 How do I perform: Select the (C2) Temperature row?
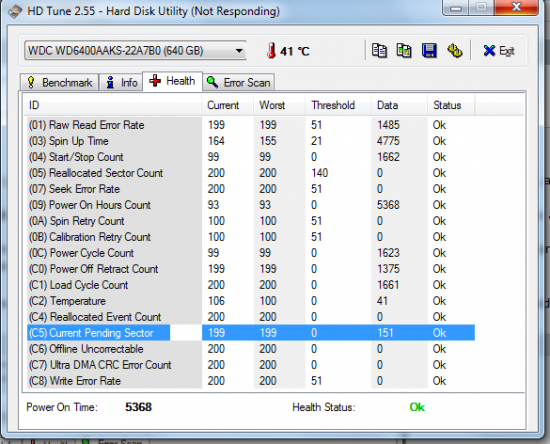[x=251, y=301]
